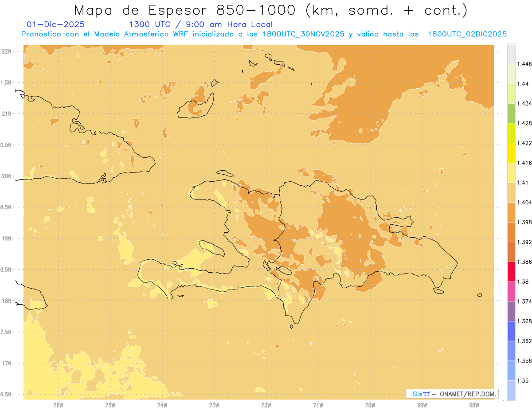This screenshot has height=411, width=532.
Task: Pick the red colorbar swatch between 1.38 and 1.386
Action: point(511,272)
